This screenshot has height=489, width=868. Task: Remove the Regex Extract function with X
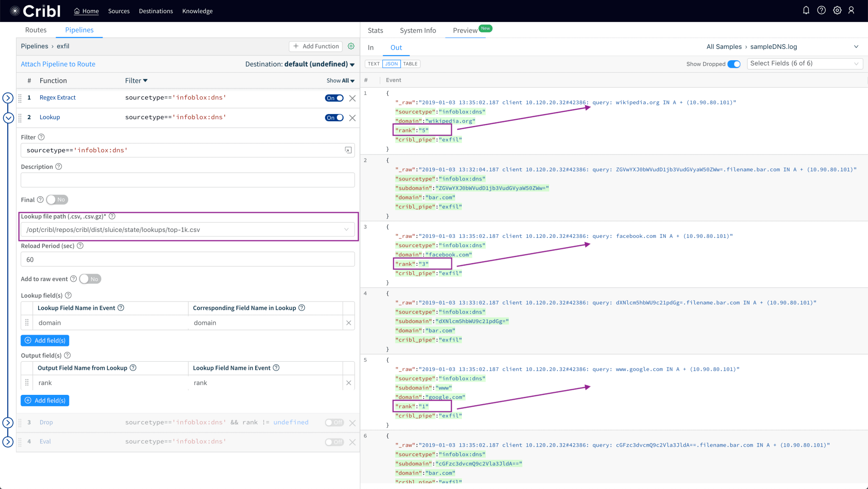click(x=352, y=98)
